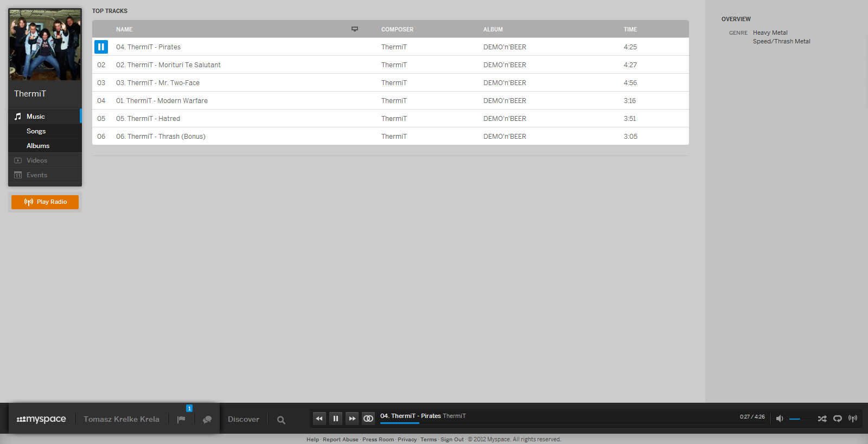
Task: Sort tracks by the TIME column header
Action: (630, 29)
